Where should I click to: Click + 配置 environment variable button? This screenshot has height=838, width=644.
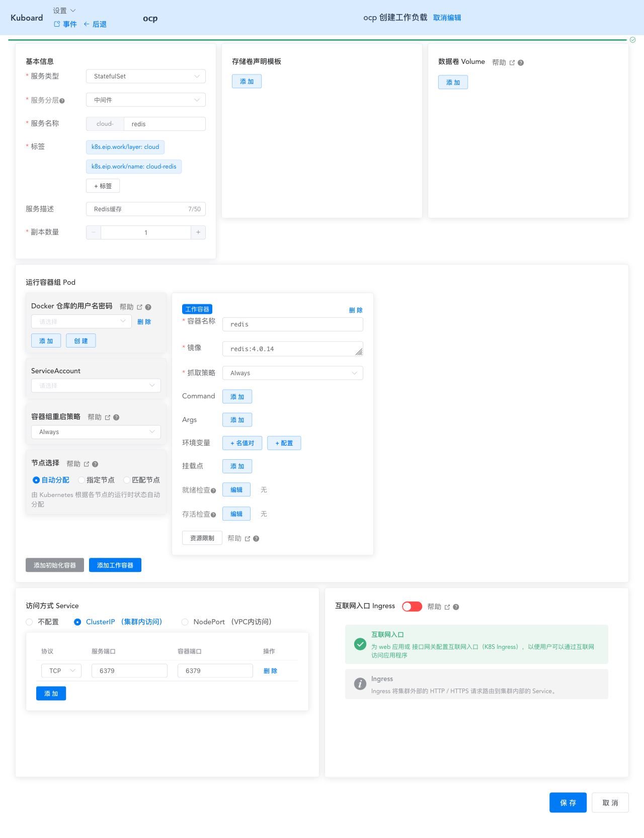[x=284, y=443]
